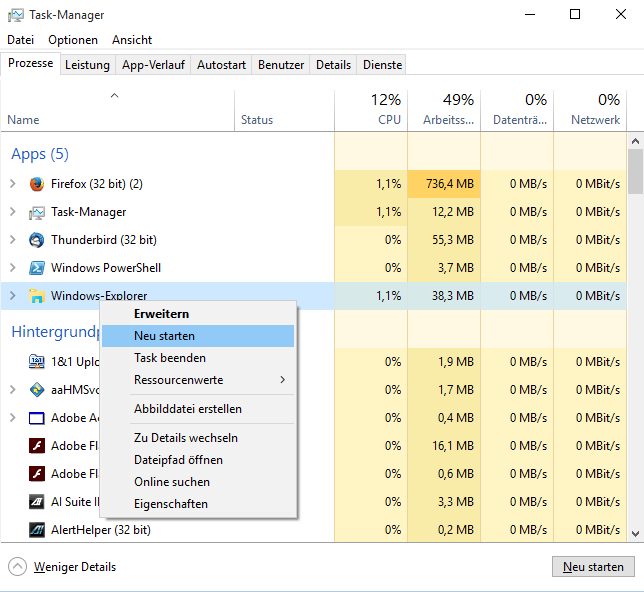Click the scrollbar down arrow
This screenshot has height=592, width=644.
click(635, 534)
